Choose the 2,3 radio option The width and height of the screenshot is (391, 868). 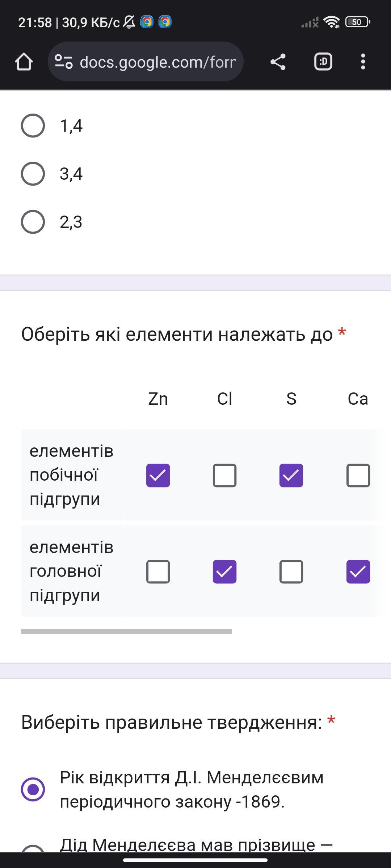[33, 222]
